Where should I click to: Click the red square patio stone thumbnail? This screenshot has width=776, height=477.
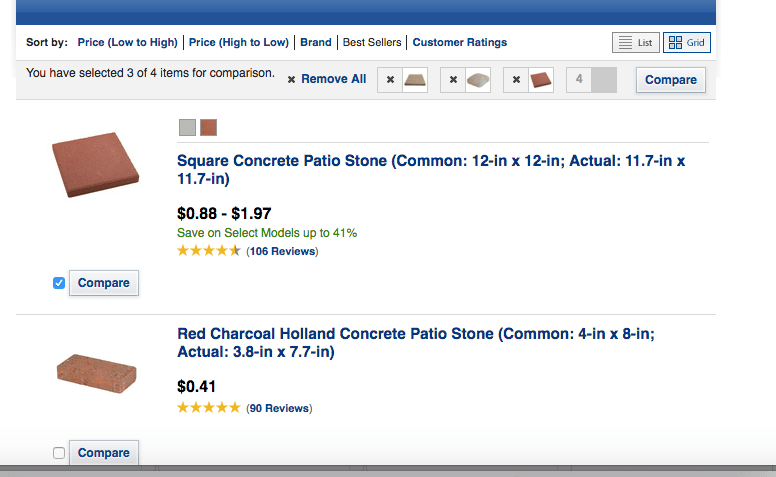96,165
